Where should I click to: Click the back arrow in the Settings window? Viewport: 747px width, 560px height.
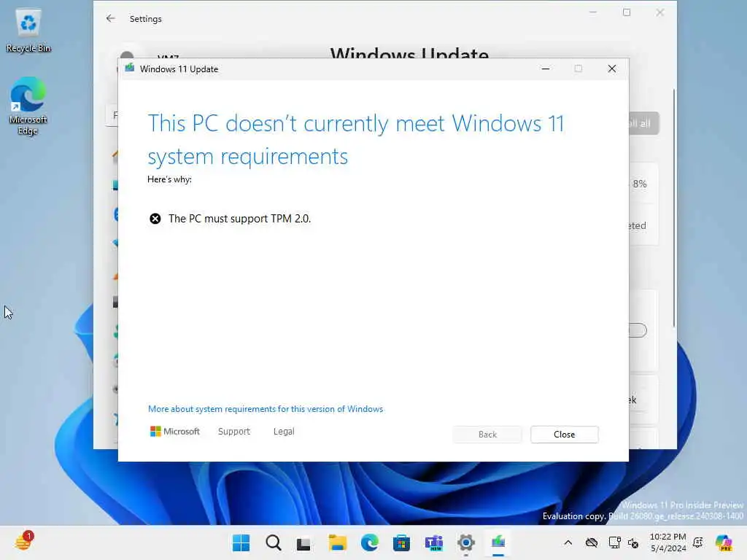(111, 18)
